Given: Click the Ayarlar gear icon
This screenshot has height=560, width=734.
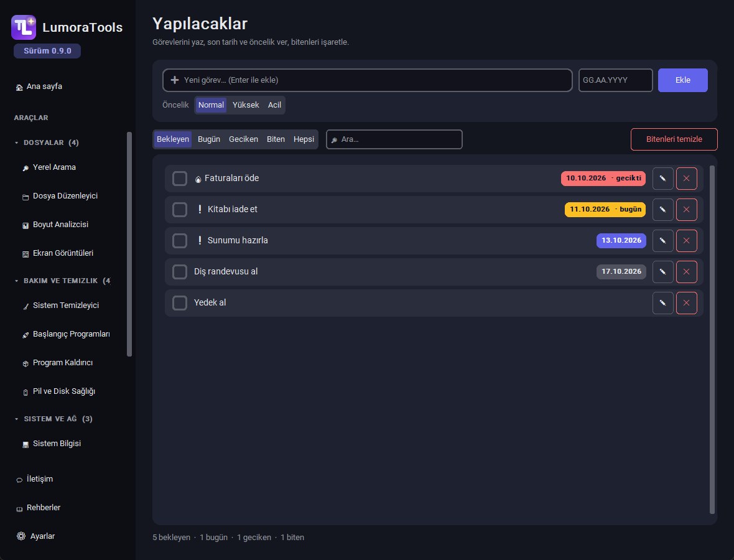Looking at the screenshot, I should pyautogui.click(x=21, y=536).
